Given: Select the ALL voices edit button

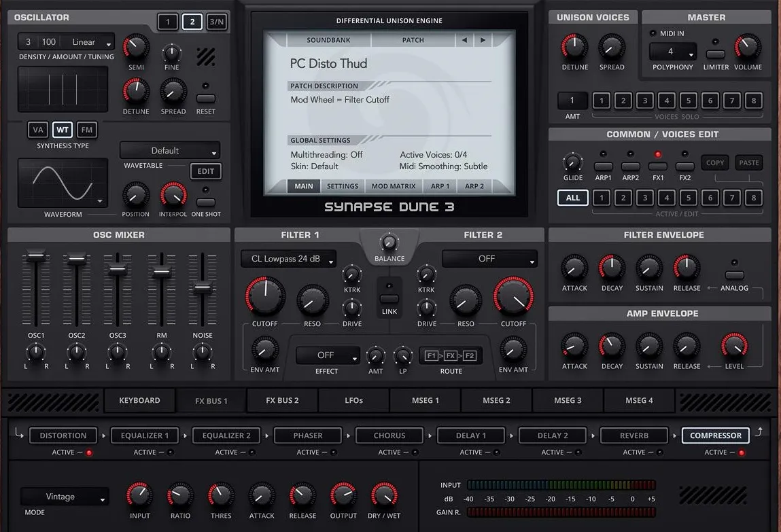Looking at the screenshot, I should coord(573,198).
